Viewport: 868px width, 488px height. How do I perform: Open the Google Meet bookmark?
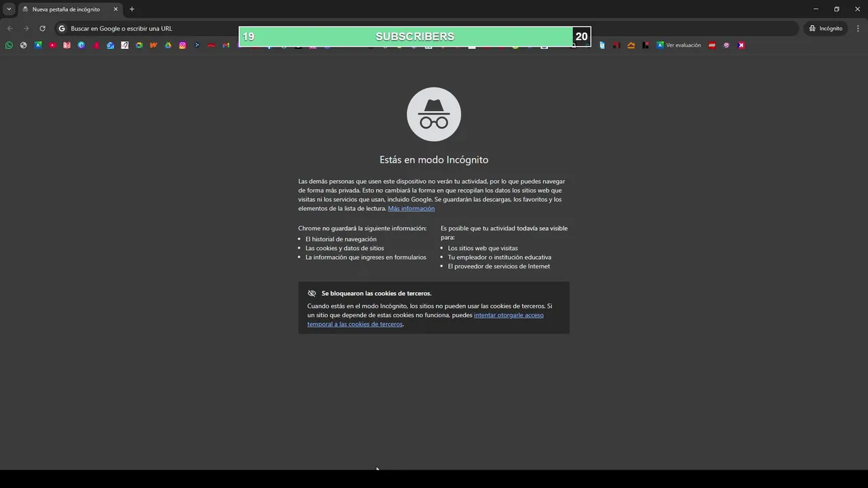[x=139, y=45]
